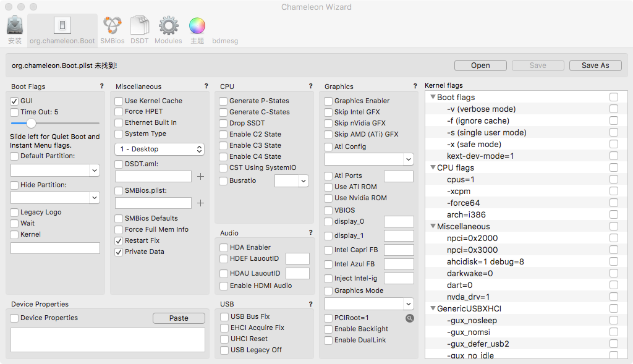Viewport: 633px width, 364px height.
Task: Click the Save As button
Action: click(x=595, y=66)
